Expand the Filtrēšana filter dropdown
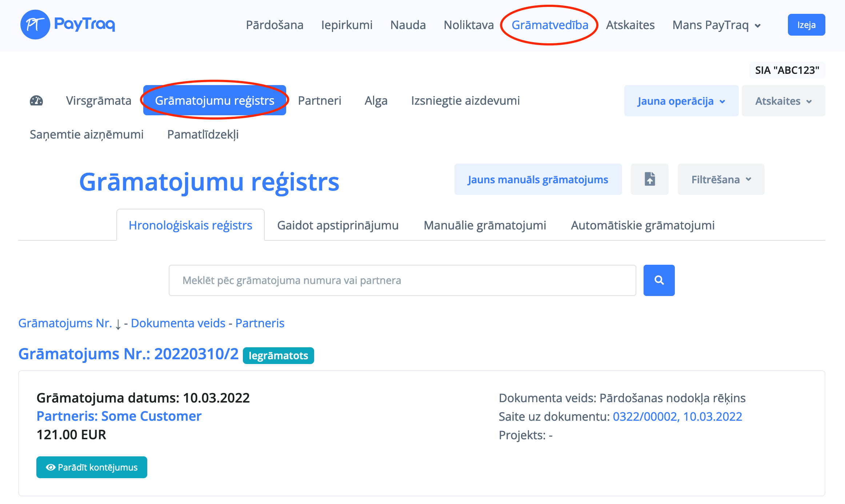The image size is (845, 504). pyautogui.click(x=721, y=179)
